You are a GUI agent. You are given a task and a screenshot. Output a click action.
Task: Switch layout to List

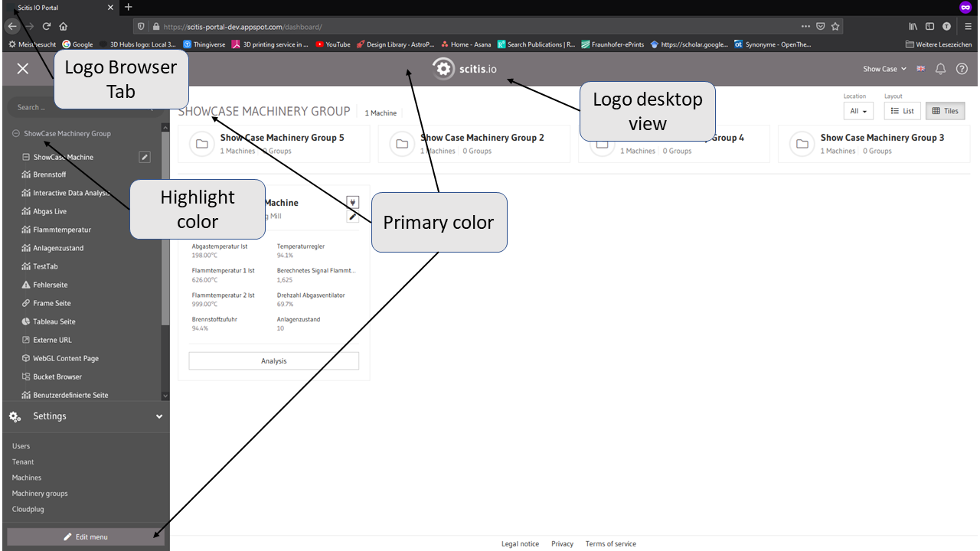pyautogui.click(x=903, y=111)
